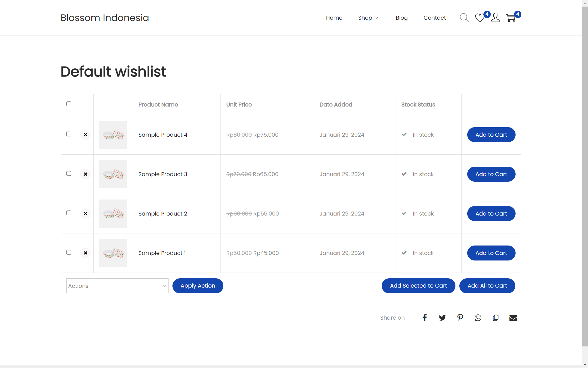Share wishlist on Facebook
The width and height of the screenshot is (588, 368).
tap(425, 318)
